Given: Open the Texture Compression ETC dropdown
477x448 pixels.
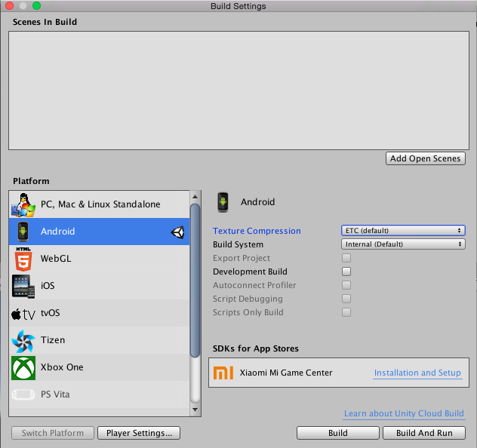Looking at the screenshot, I should pos(403,230).
